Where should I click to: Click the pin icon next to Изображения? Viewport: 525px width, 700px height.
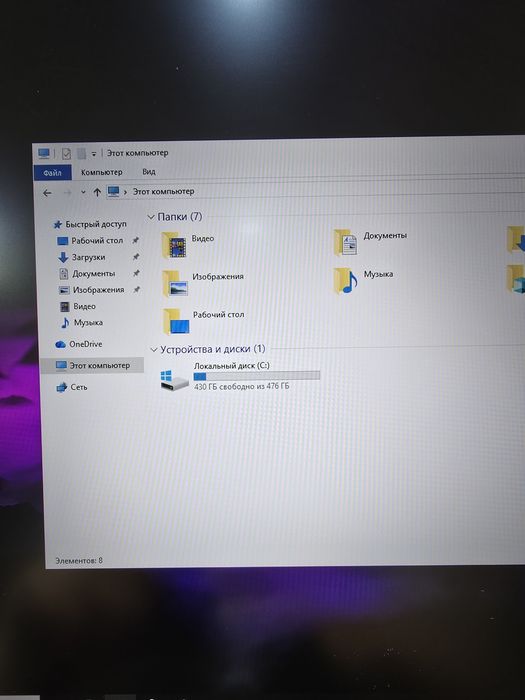[137, 289]
